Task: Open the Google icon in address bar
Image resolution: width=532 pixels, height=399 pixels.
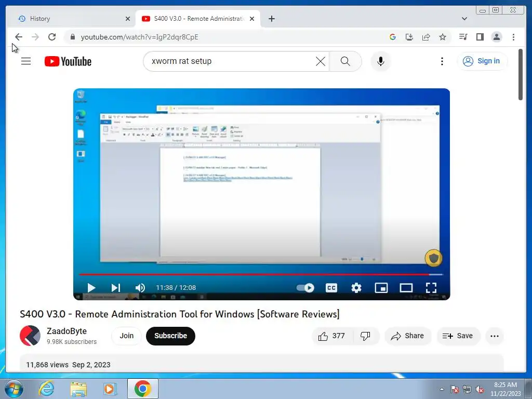Action: (x=393, y=37)
